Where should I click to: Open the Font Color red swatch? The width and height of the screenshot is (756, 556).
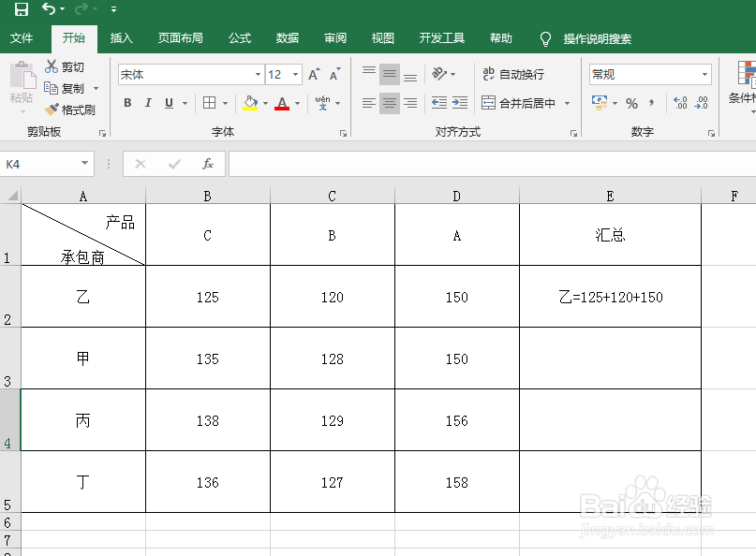coord(282,103)
